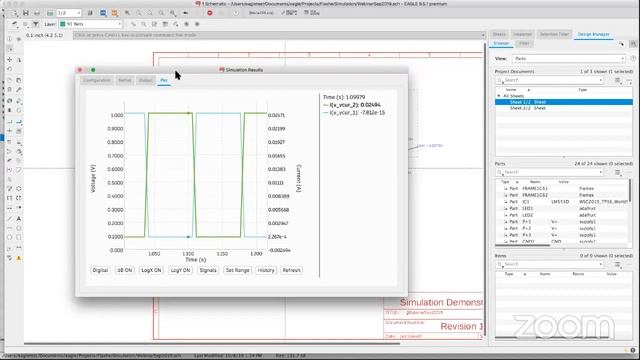Select the Move cross-arrow tool
The width and height of the screenshot is (640, 360).
(9, 60)
